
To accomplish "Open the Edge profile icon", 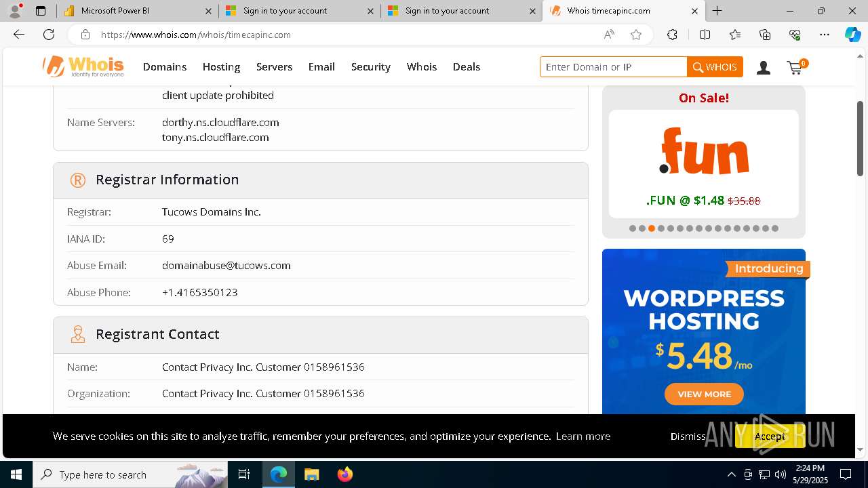I will [x=15, y=11].
